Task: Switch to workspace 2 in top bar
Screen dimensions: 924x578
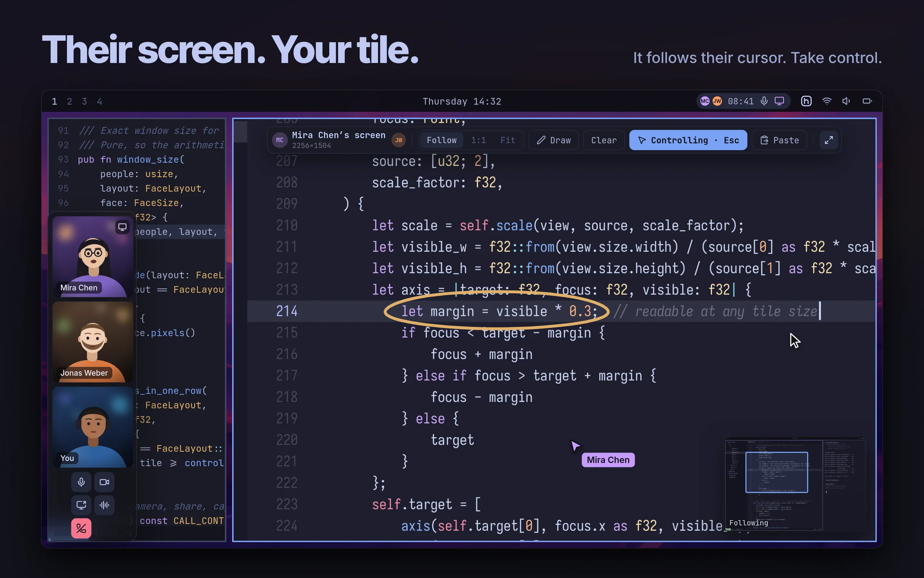Action: click(69, 101)
